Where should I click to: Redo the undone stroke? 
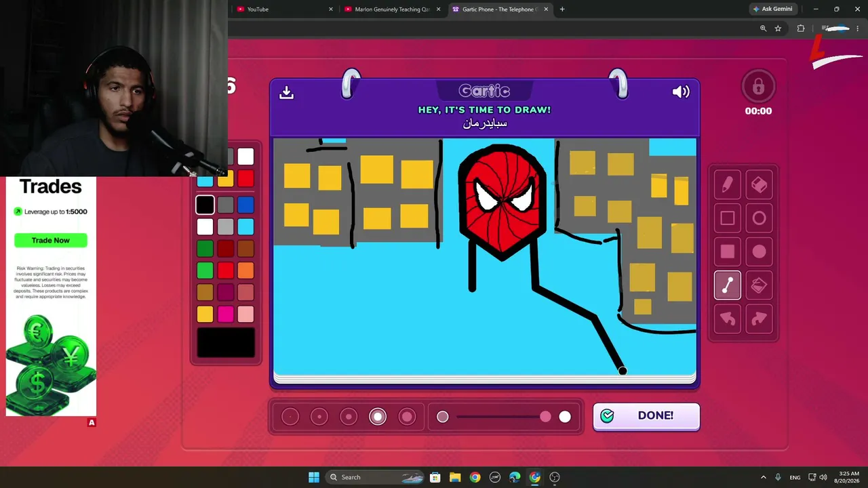pyautogui.click(x=759, y=319)
